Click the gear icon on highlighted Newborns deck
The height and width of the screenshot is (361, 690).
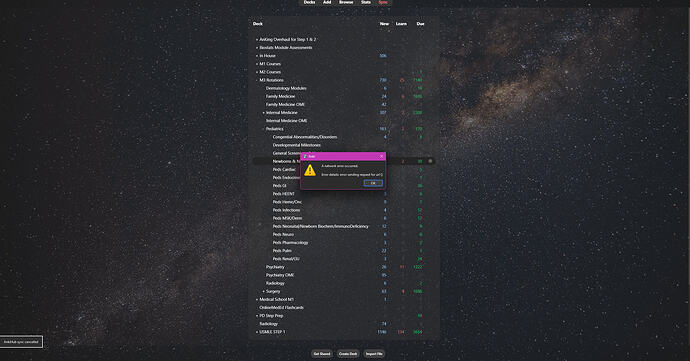[431, 161]
